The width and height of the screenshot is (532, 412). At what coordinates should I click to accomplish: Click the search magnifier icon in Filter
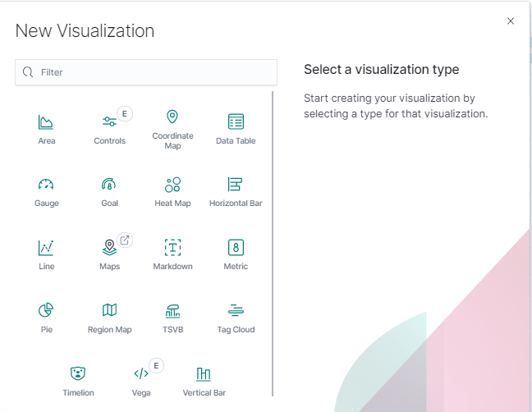click(28, 72)
